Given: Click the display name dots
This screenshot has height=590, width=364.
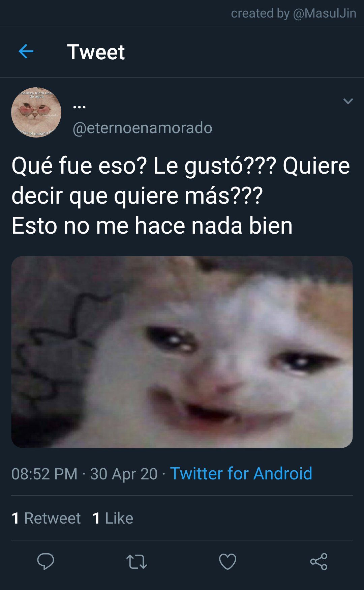Looking at the screenshot, I should coord(80,107).
